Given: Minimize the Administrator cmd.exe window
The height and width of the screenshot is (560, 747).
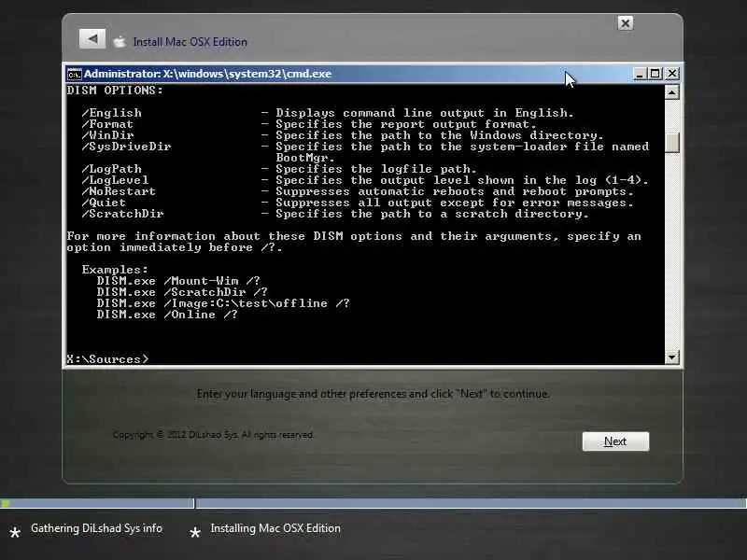Looking at the screenshot, I should [640, 74].
